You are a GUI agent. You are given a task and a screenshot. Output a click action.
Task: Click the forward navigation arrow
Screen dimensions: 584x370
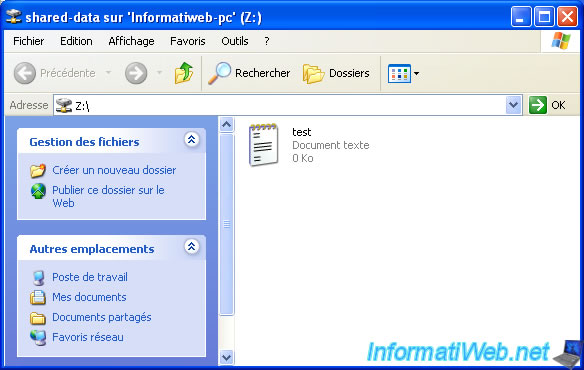(x=136, y=73)
